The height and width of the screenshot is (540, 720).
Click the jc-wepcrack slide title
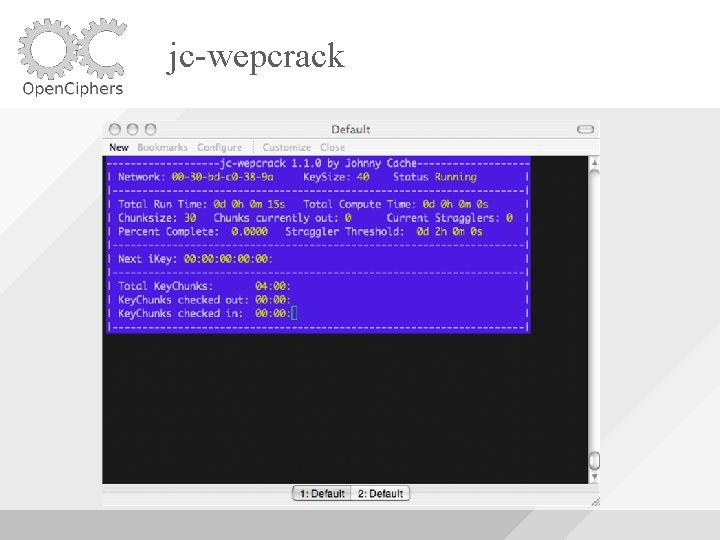(x=255, y=57)
